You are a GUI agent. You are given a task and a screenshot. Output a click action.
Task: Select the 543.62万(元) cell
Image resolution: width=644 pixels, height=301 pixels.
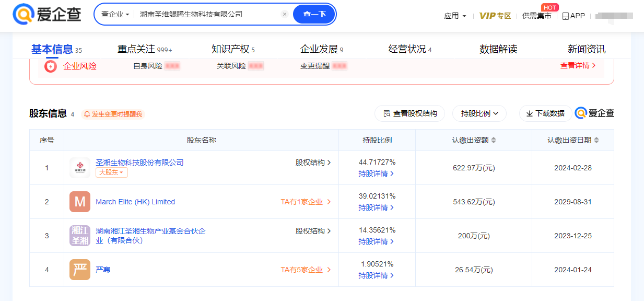(x=474, y=202)
